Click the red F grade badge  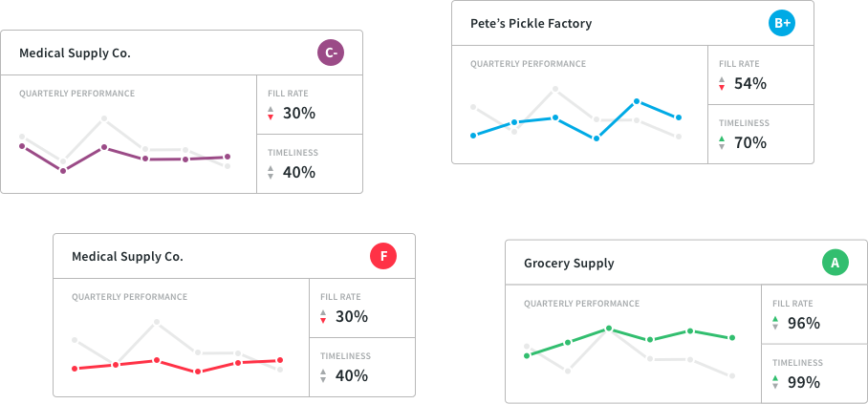(382, 257)
